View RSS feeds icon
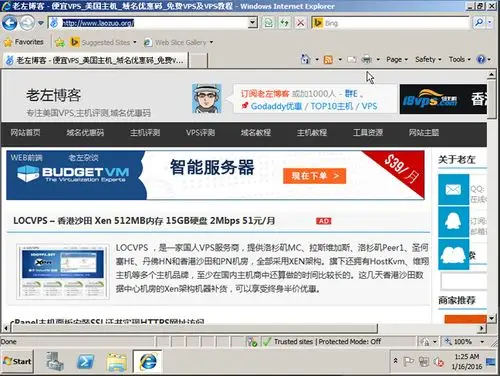 (x=328, y=60)
